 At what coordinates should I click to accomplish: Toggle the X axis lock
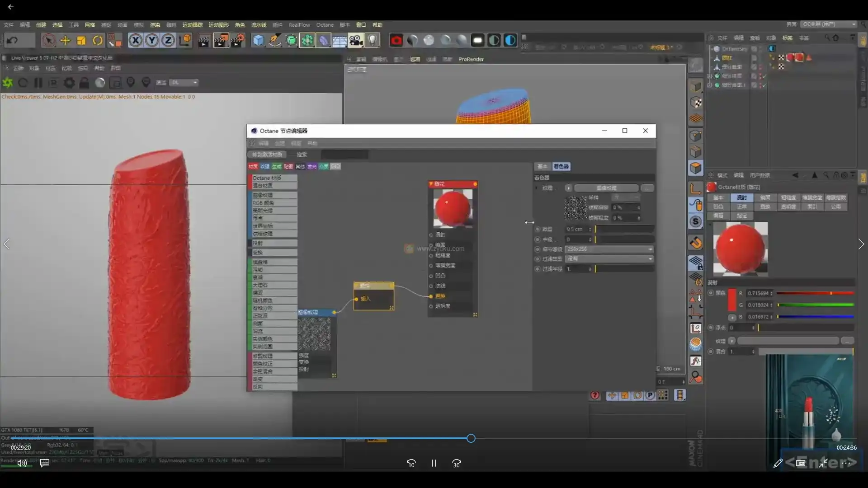click(135, 41)
